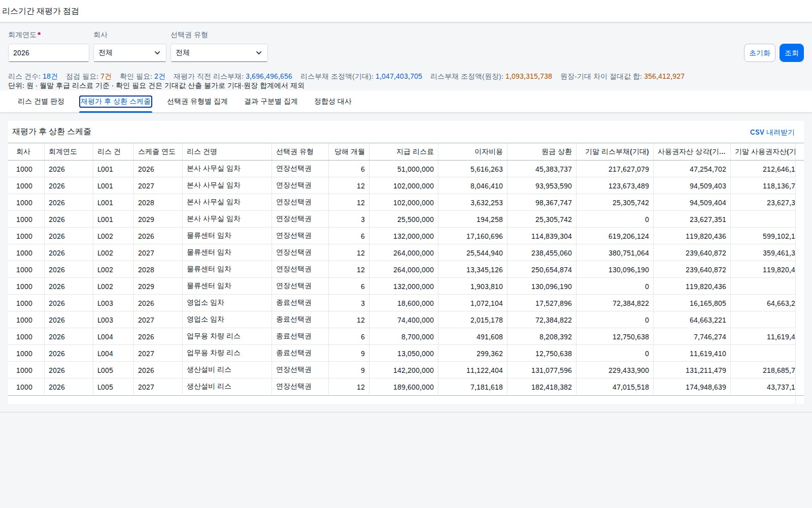Click the 스케줄 연도 column header
The width and height of the screenshot is (812, 508).
click(158, 152)
